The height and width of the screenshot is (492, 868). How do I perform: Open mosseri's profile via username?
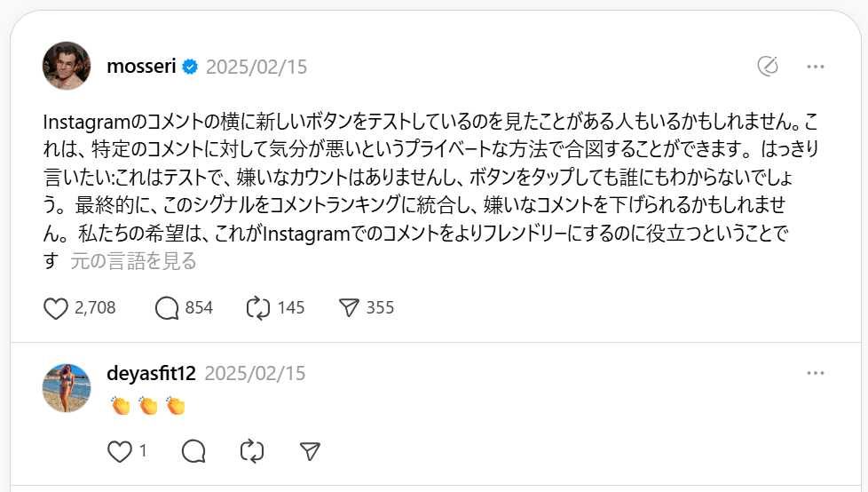141,67
